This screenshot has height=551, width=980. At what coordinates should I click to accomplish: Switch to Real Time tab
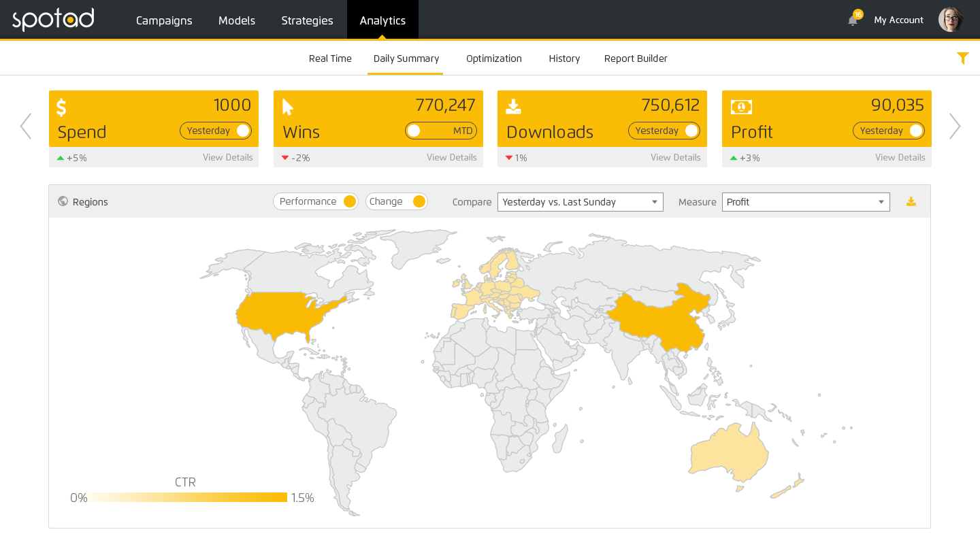coord(330,59)
